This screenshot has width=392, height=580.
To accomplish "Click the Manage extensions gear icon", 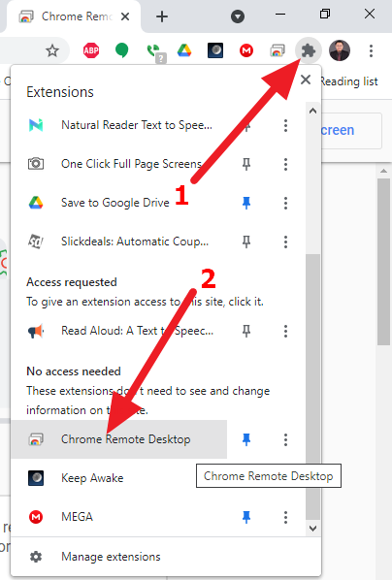I will point(36,557).
